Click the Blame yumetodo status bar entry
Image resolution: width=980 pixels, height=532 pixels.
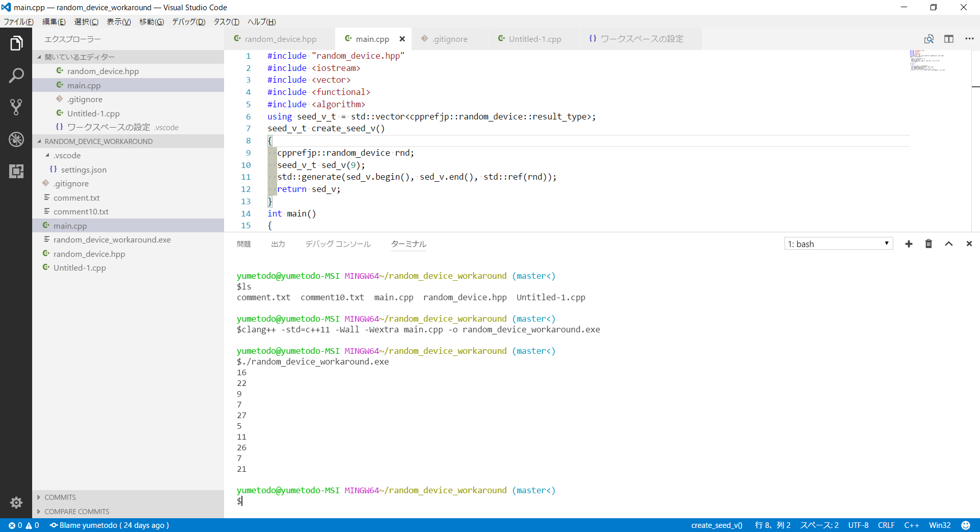[x=109, y=525]
